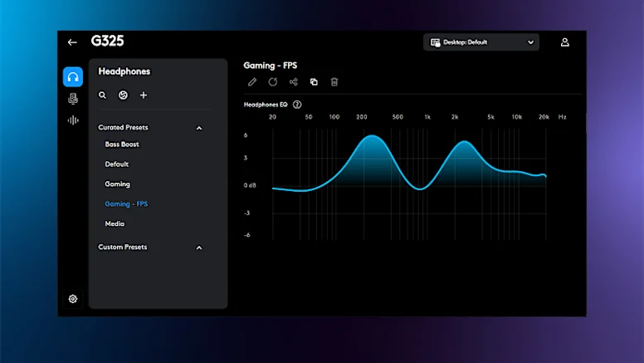Open the Headphones EQ help icon
The height and width of the screenshot is (363, 644).
coord(297,105)
